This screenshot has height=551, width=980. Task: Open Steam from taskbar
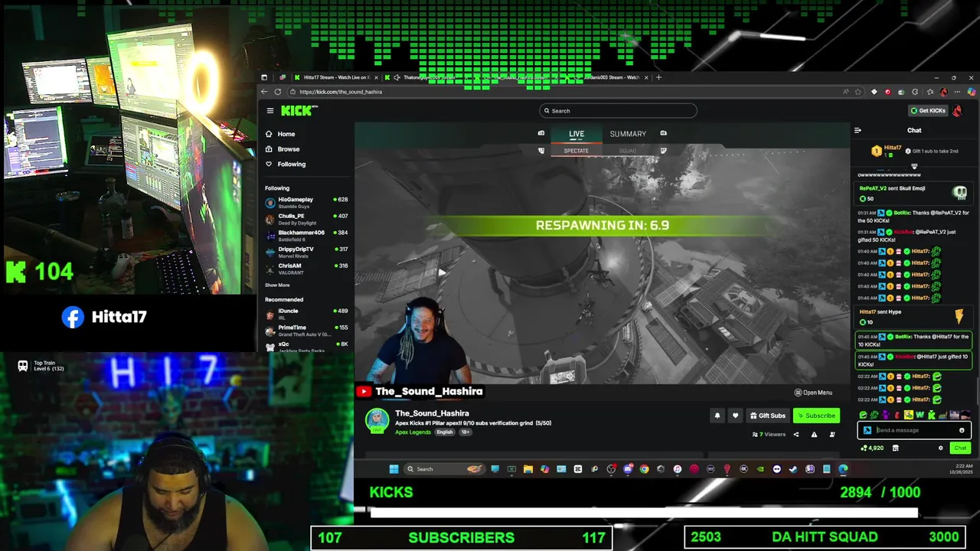[x=793, y=469]
